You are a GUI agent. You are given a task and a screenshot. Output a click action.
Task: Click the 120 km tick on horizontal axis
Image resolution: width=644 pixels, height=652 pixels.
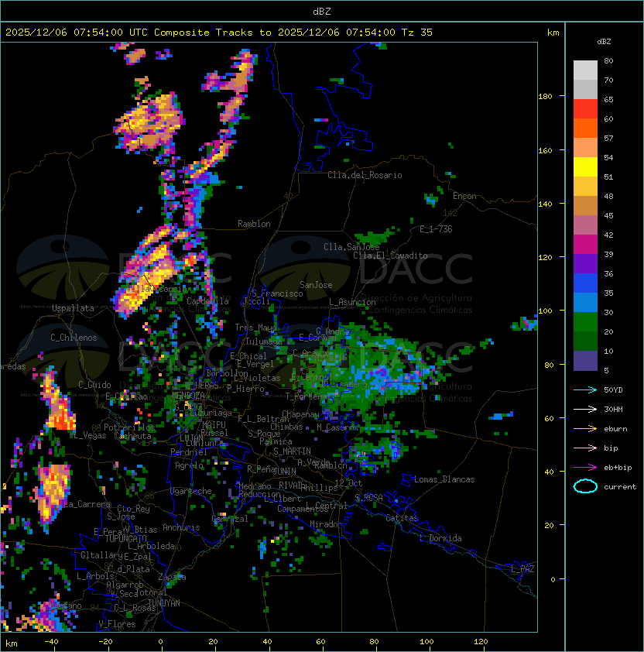[481, 642]
